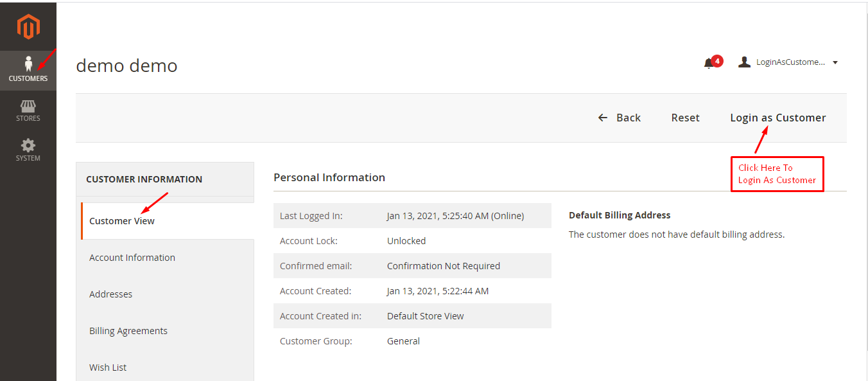This screenshot has width=868, height=381.
Task: Go to Billing Agreements tab
Action: pos(128,331)
